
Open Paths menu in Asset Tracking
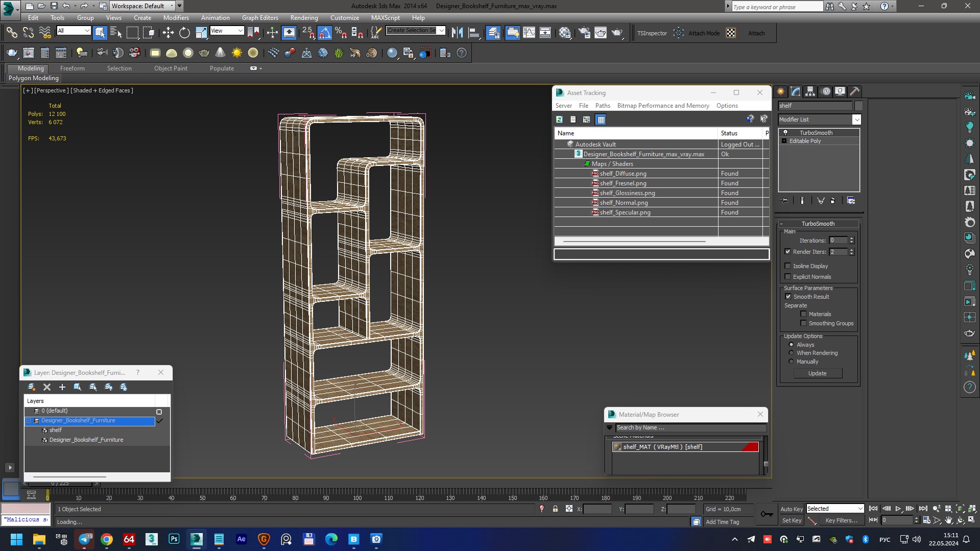(x=603, y=106)
